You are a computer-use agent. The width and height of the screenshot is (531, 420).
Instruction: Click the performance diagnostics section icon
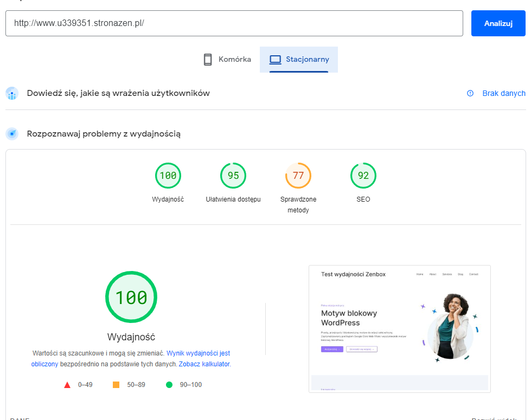[12, 134]
